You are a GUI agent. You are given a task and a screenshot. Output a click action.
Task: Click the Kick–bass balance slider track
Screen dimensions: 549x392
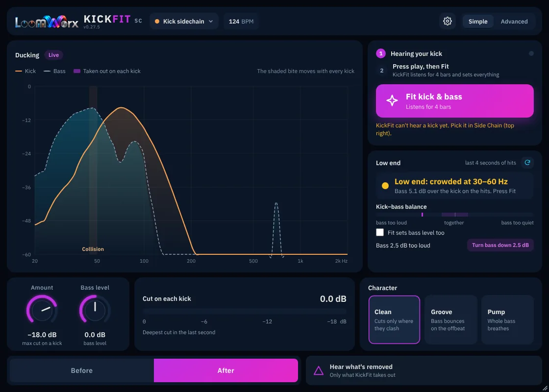(x=455, y=215)
